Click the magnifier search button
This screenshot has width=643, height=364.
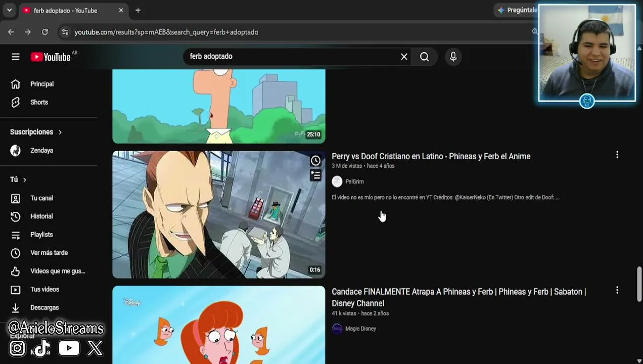425,57
